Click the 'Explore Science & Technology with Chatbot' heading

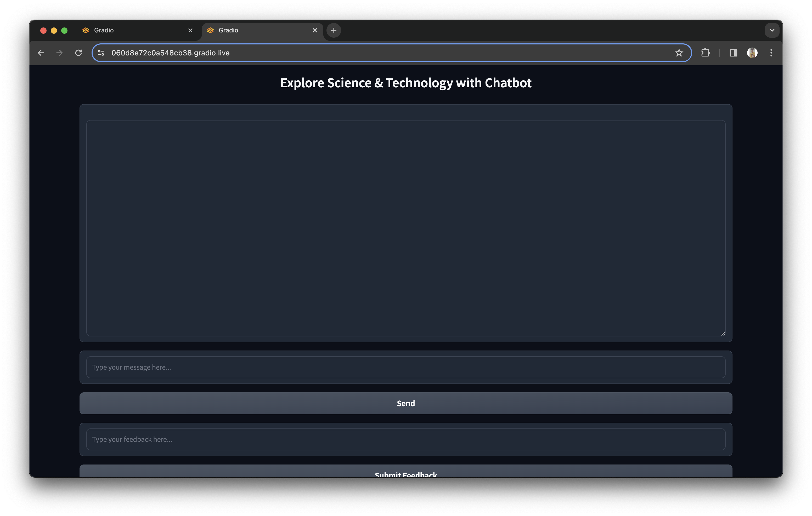click(x=406, y=83)
